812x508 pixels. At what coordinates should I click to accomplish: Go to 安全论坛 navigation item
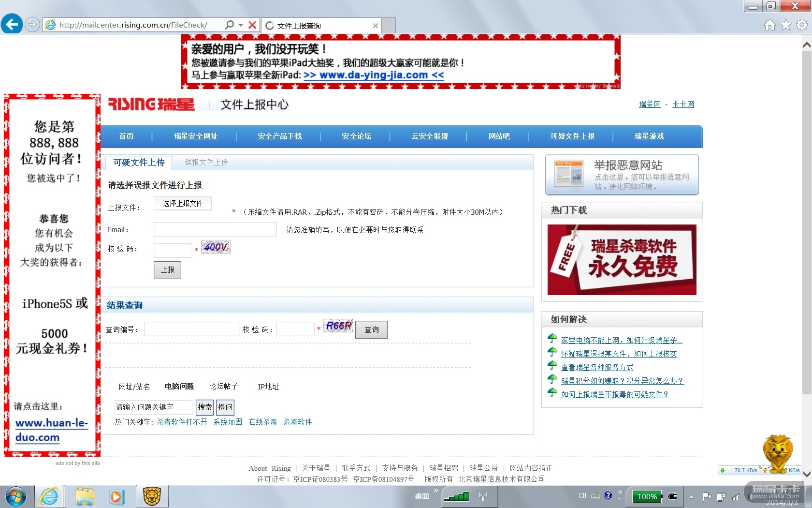pyautogui.click(x=357, y=136)
